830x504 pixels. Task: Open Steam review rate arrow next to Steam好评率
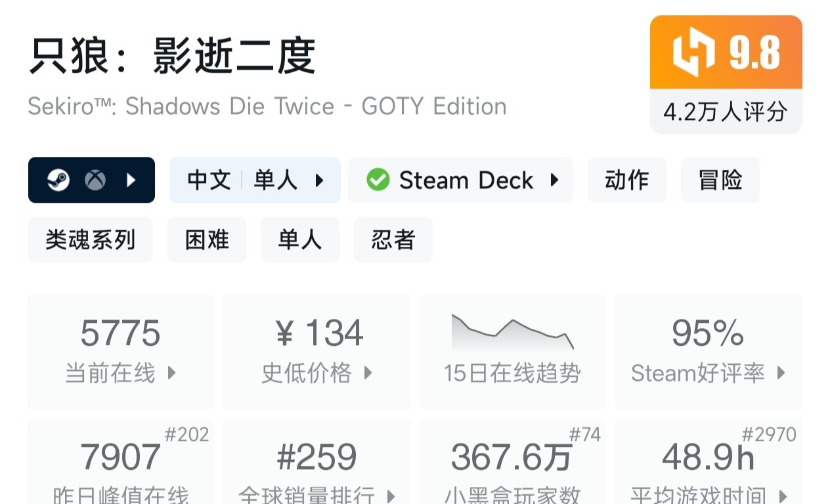point(781,373)
